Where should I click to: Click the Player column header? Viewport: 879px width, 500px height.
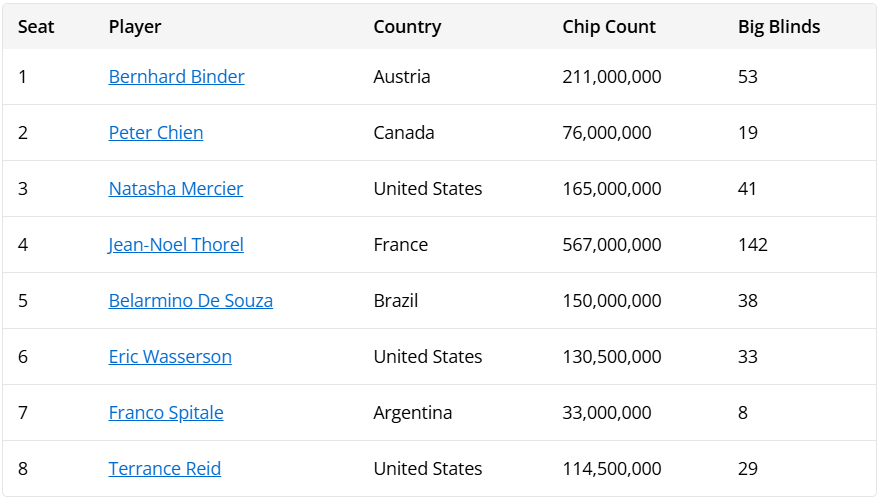click(x=135, y=27)
